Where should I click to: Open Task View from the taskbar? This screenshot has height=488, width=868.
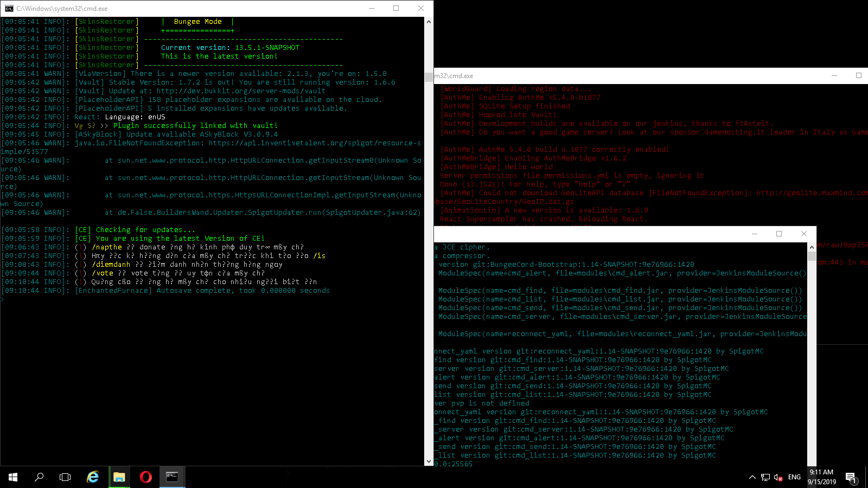coord(65,477)
